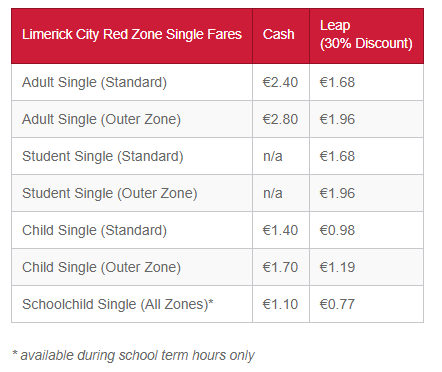Click the Adult Single (Outer Zone) label
The width and height of the screenshot is (442, 372).
pyautogui.click(x=101, y=119)
